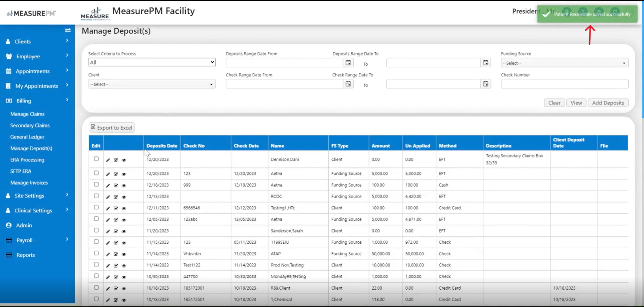Click the MeasurePM logo at top left

click(31, 13)
